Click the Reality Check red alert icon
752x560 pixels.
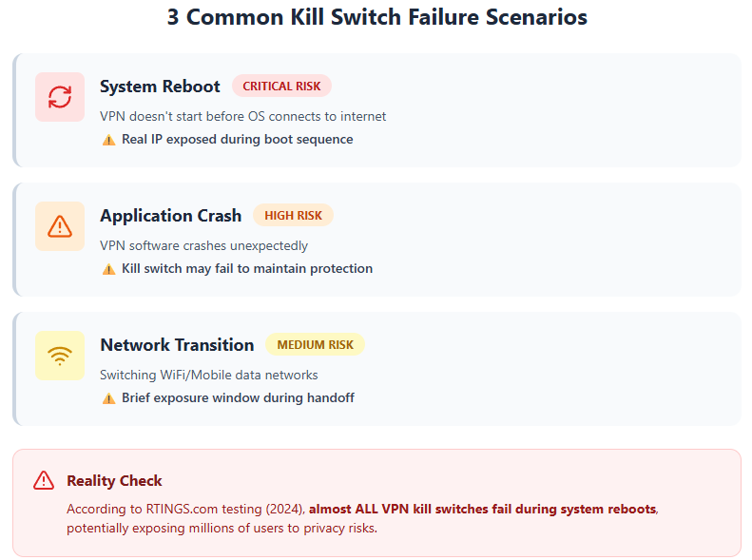point(44,481)
